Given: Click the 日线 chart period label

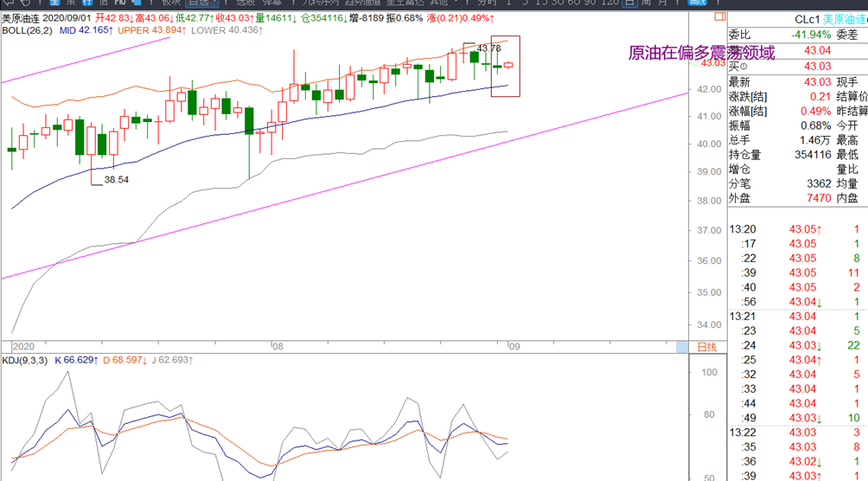Looking at the screenshot, I should click(x=707, y=347).
